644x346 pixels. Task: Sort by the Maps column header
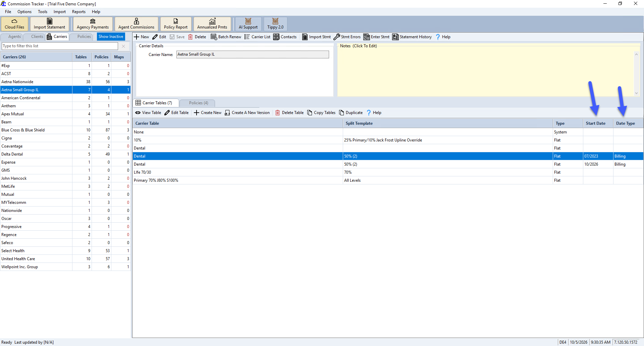[x=121, y=57]
